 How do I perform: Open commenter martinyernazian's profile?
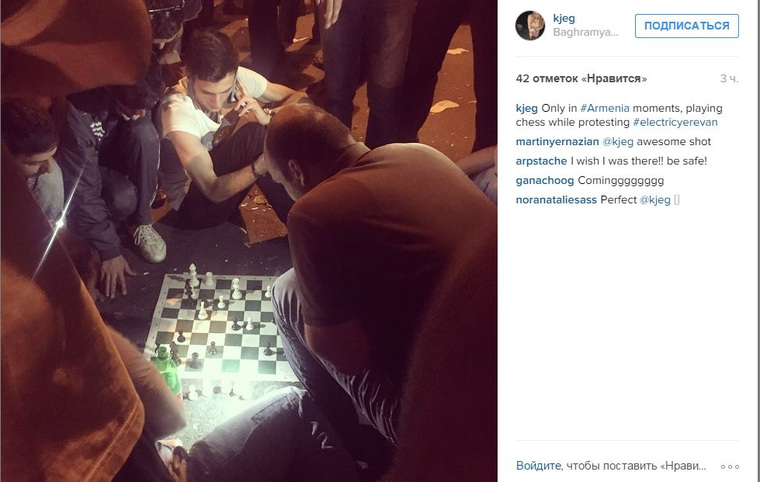557,142
